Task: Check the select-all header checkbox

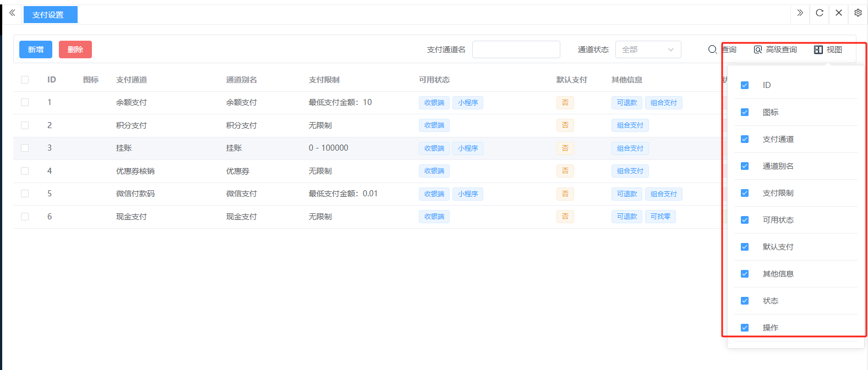Action: coord(25,80)
